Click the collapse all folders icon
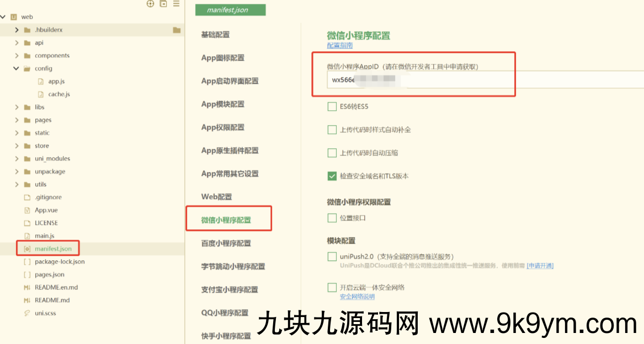 [x=162, y=4]
